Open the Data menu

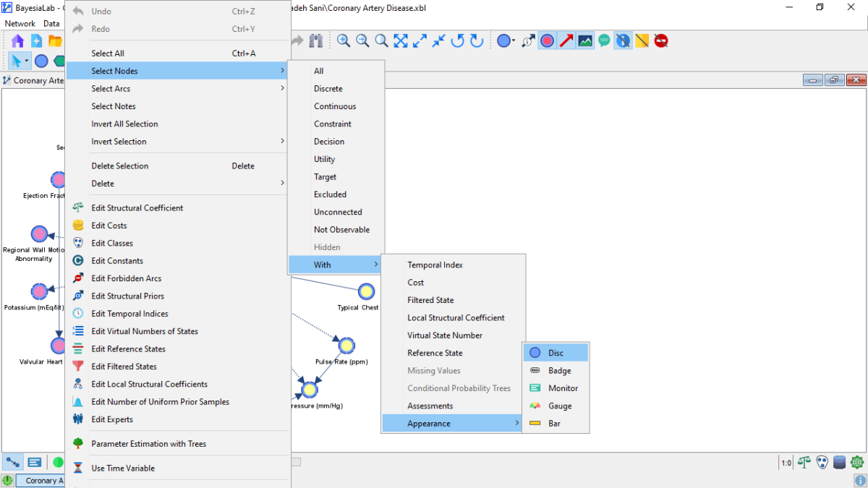pos(51,23)
